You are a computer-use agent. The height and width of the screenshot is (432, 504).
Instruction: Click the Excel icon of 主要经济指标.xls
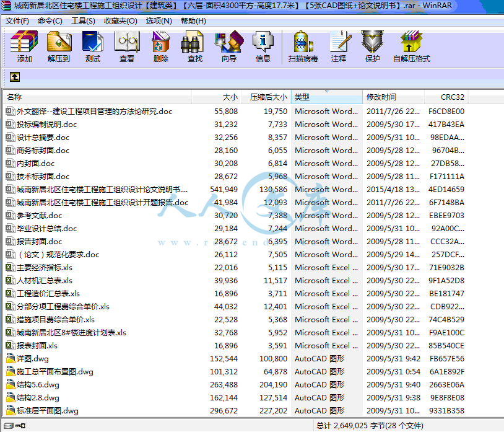coord(11,267)
